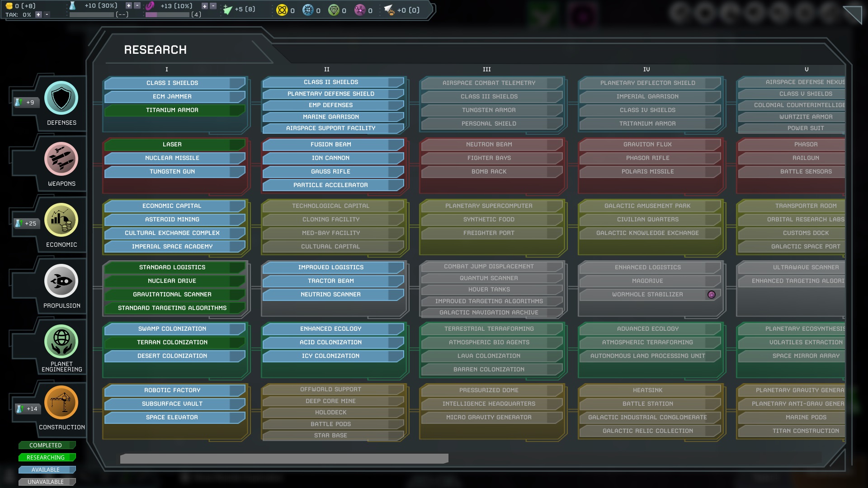Select Neutrino Scanner technology
The width and height of the screenshot is (868, 488).
(x=333, y=295)
